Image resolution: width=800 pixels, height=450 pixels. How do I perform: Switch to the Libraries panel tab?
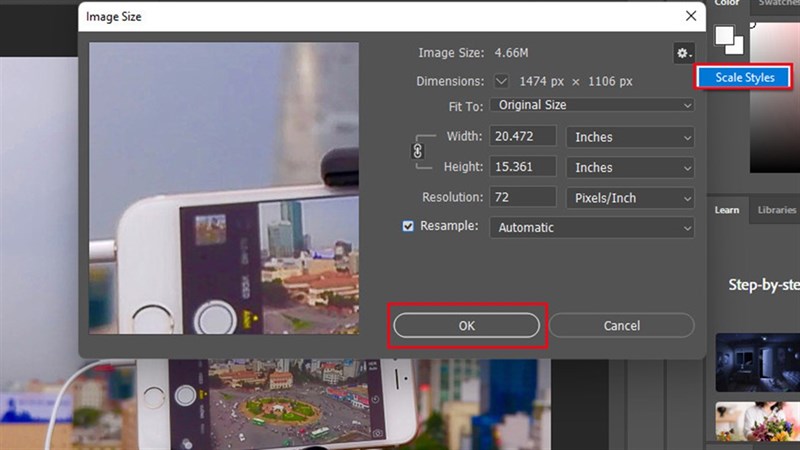point(776,210)
